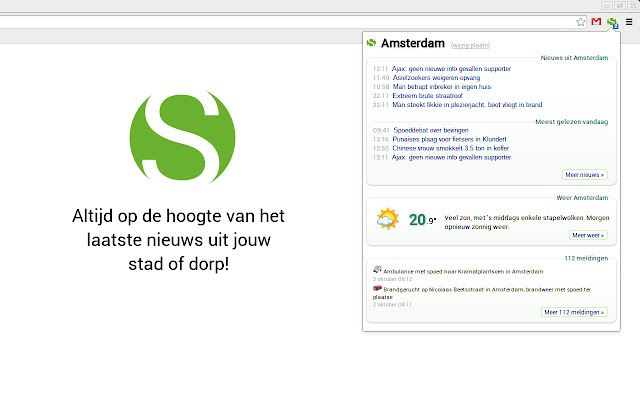Open the first 'Ajax: geen nieuwe info gevallen supporter' headline
The width and height of the screenshot is (640, 400).
coord(451,69)
